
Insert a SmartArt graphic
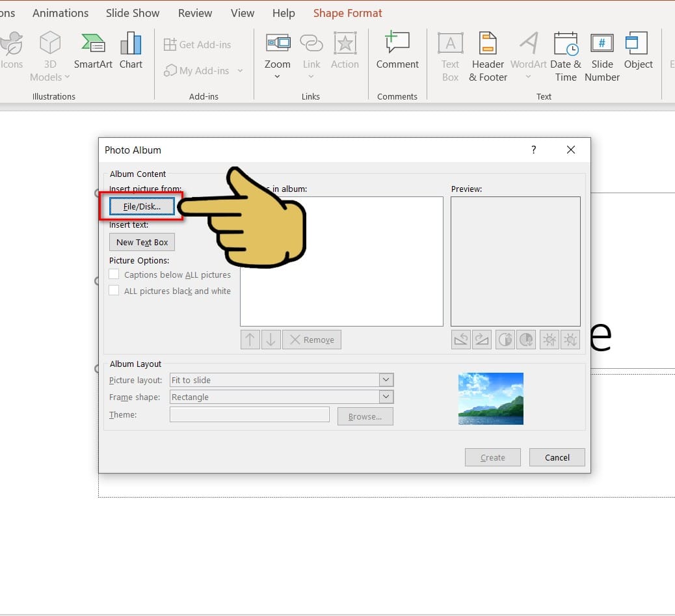pyautogui.click(x=92, y=52)
